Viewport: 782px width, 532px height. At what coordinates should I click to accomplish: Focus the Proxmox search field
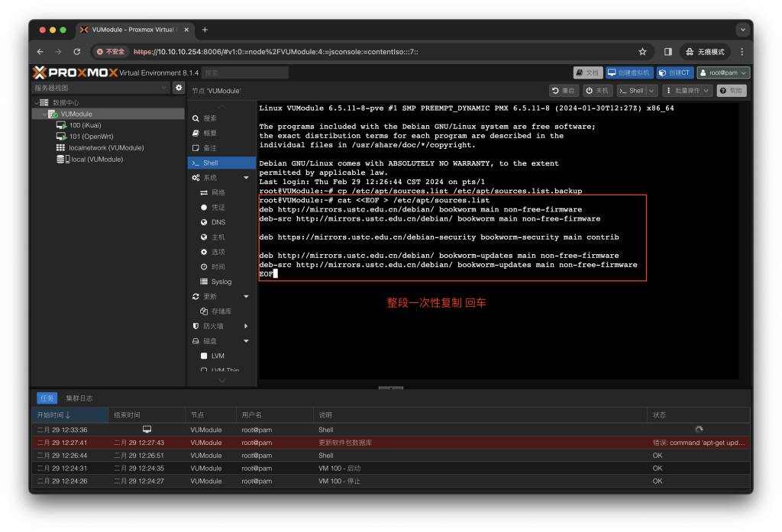[245, 73]
